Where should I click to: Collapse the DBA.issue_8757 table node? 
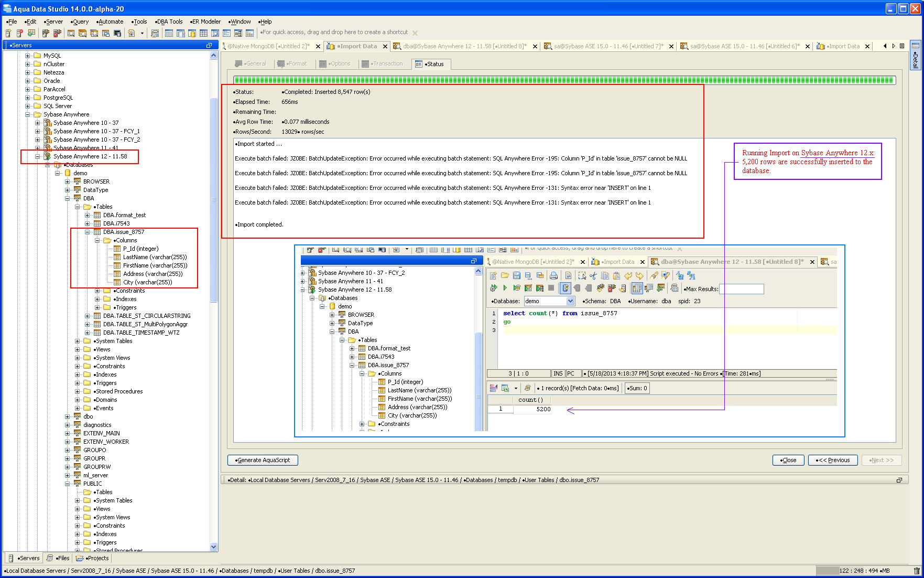[88, 232]
